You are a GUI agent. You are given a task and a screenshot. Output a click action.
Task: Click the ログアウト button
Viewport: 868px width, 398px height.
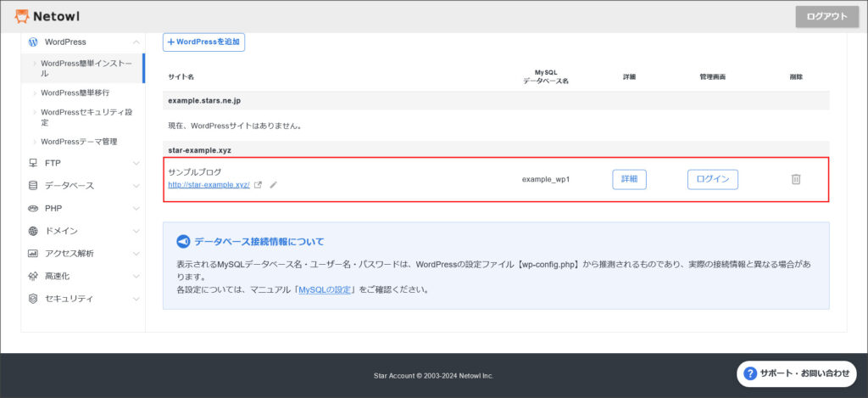[827, 17]
